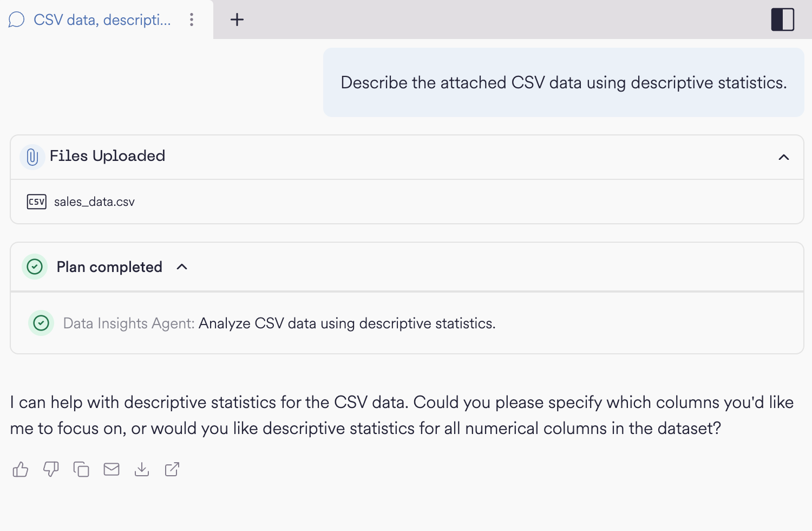This screenshot has width=812, height=531.
Task: Copy the assistant's response
Action: (x=81, y=469)
